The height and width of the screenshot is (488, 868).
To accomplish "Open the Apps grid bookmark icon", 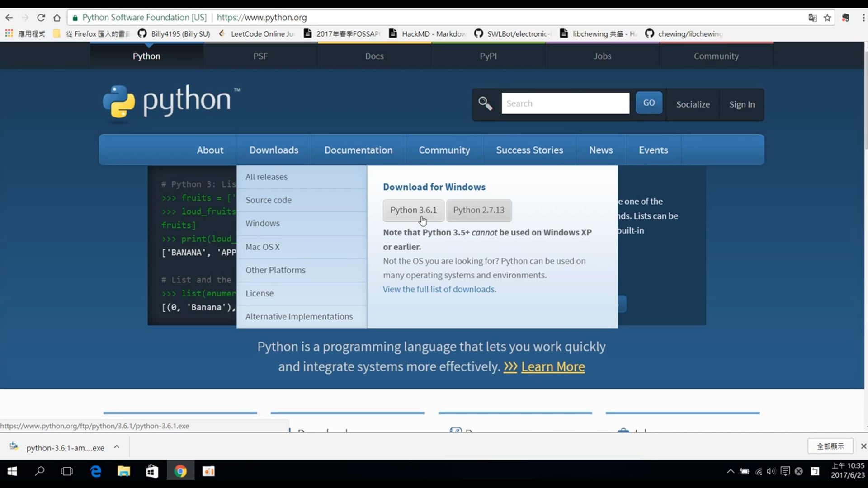I will [x=9, y=33].
